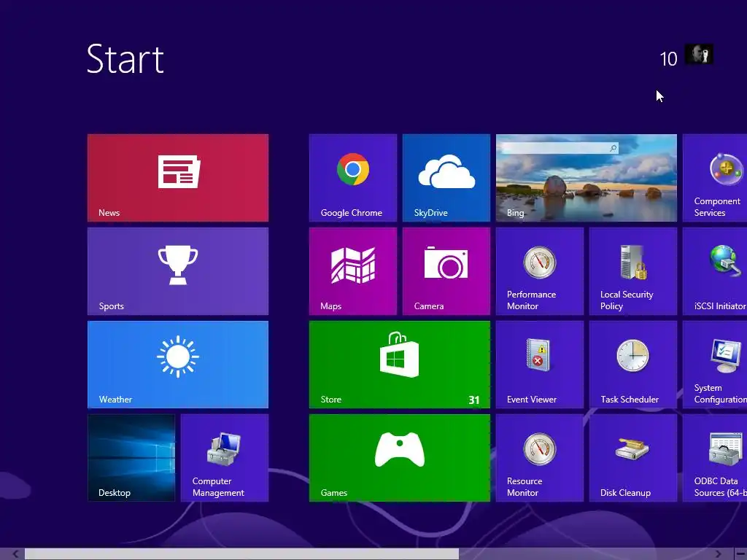Open the Sports tile

[x=178, y=271]
